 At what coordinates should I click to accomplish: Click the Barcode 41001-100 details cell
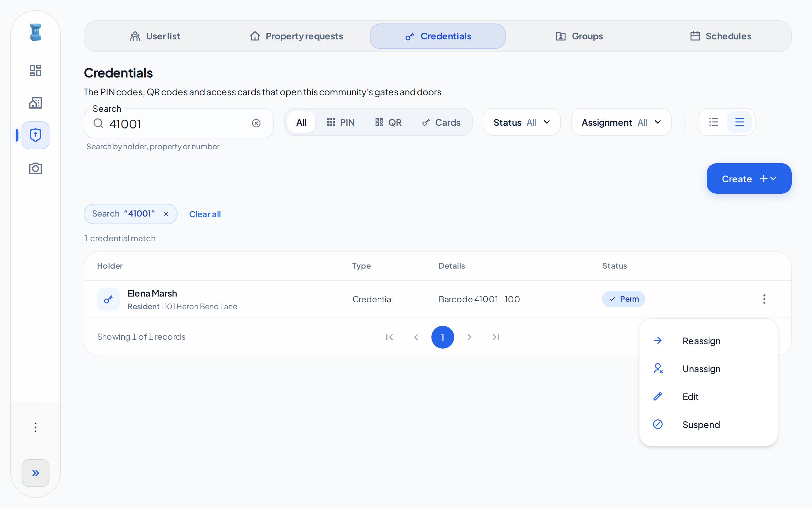(479, 299)
